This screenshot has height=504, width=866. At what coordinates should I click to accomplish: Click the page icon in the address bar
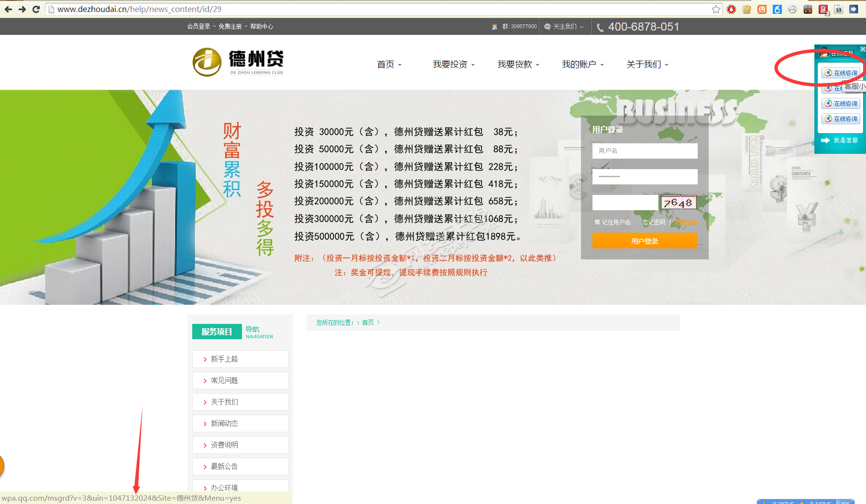point(51,9)
